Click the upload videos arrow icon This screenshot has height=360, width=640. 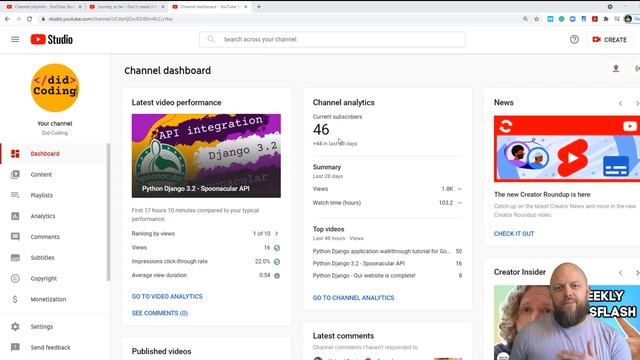(x=616, y=69)
